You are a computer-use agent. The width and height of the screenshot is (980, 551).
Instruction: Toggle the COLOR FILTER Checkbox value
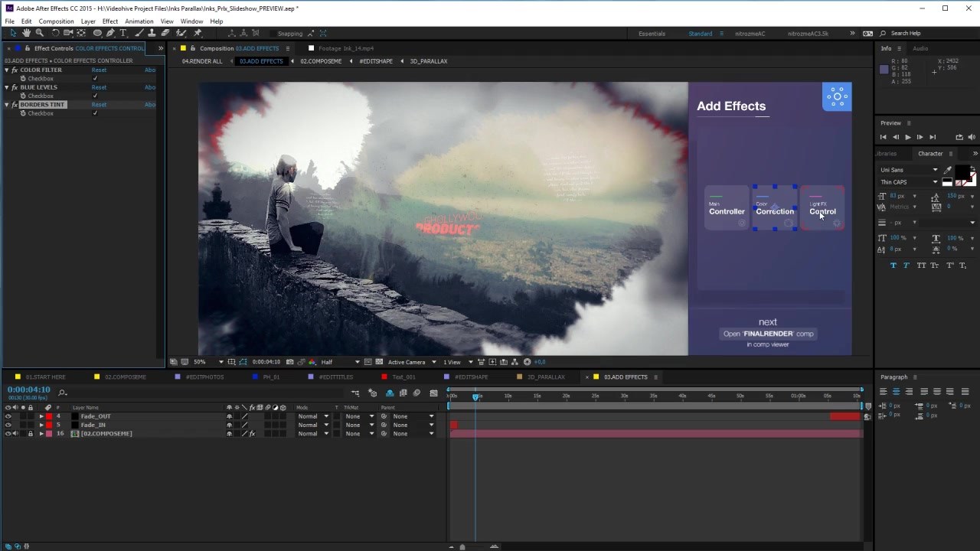coord(95,79)
